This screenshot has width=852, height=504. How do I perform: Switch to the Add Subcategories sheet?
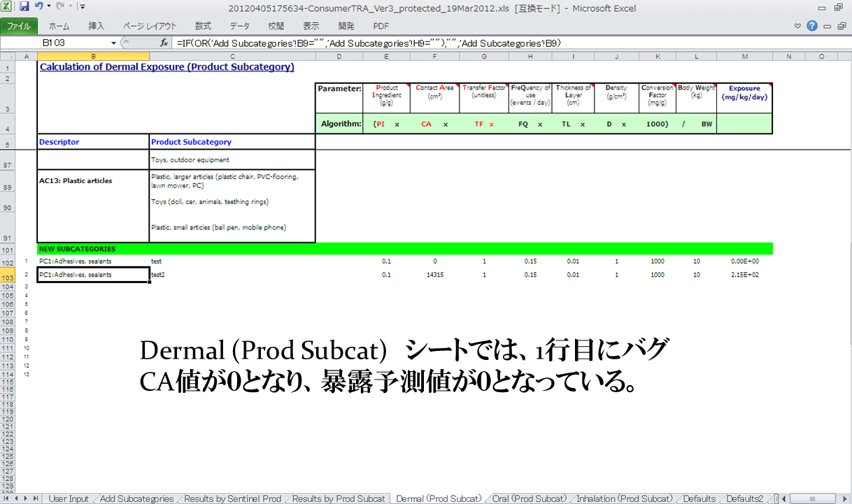pyautogui.click(x=136, y=498)
